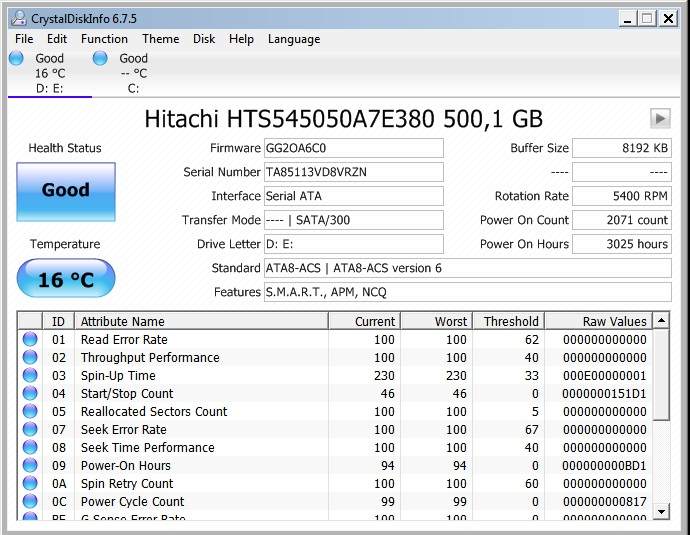Click status orb for Power Cycle Count

30,501
